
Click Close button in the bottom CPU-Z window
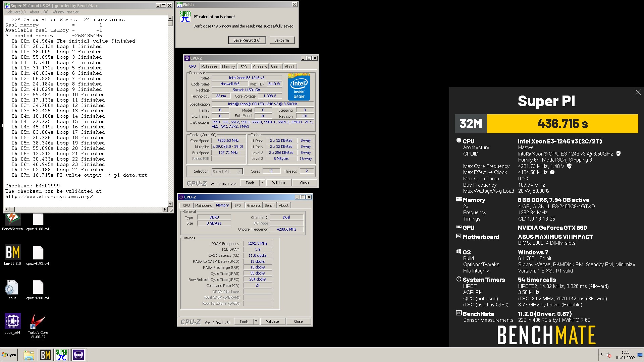[298, 321]
